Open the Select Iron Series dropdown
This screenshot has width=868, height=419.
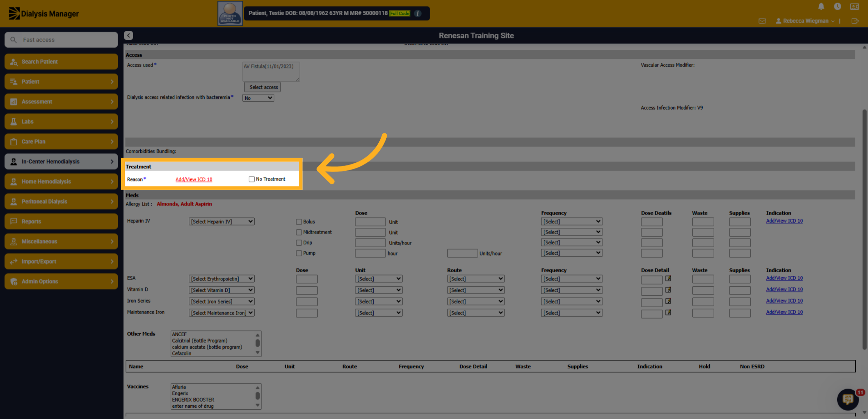point(221,302)
